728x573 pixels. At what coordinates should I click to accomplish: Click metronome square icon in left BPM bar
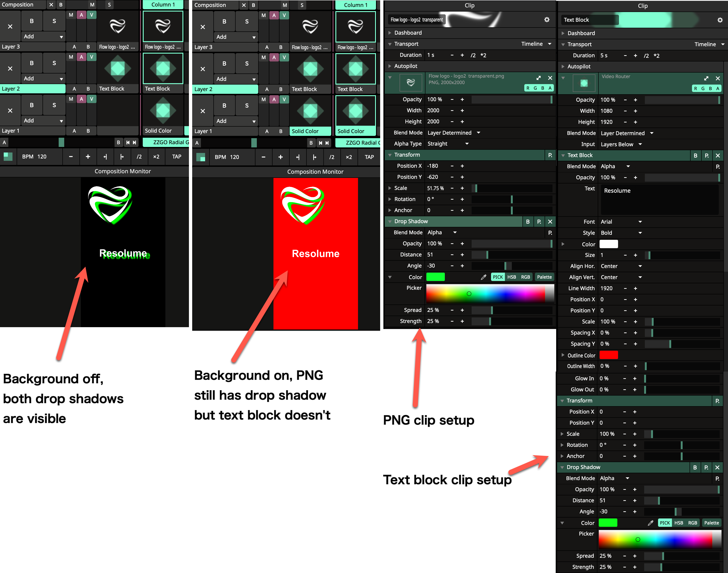pyautogui.click(x=8, y=157)
